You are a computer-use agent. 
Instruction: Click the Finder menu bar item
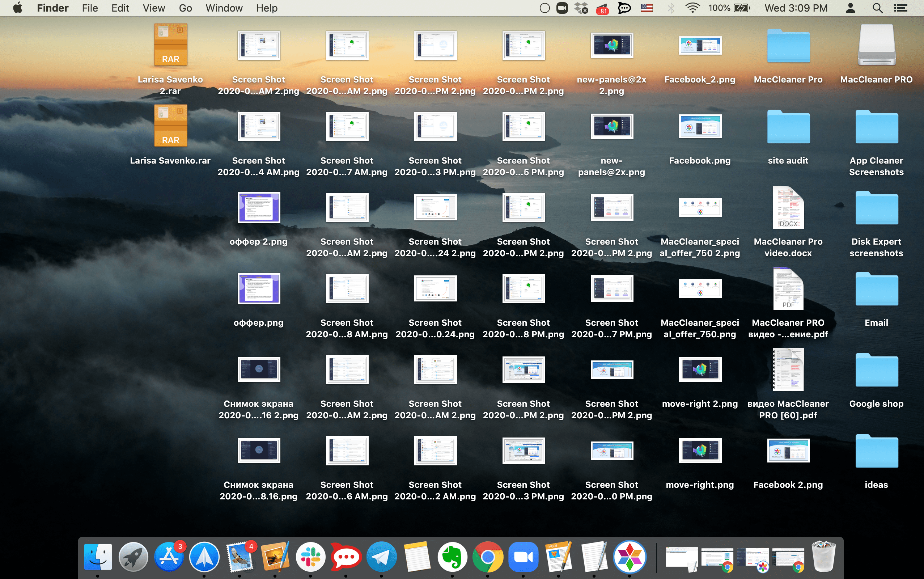(x=52, y=7)
